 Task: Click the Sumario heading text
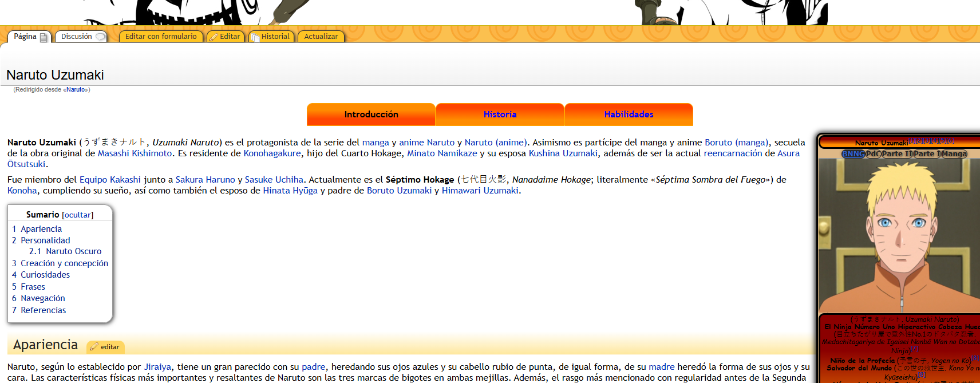tap(42, 215)
